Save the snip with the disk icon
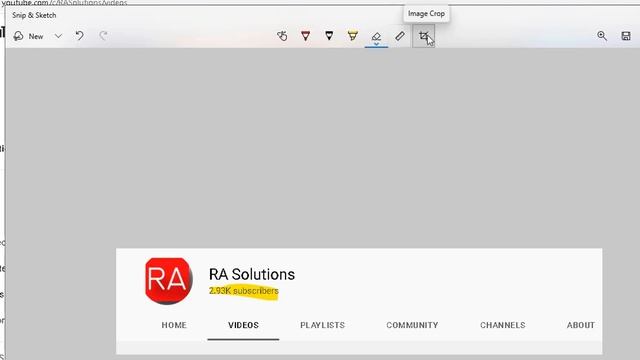 (626, 36)
